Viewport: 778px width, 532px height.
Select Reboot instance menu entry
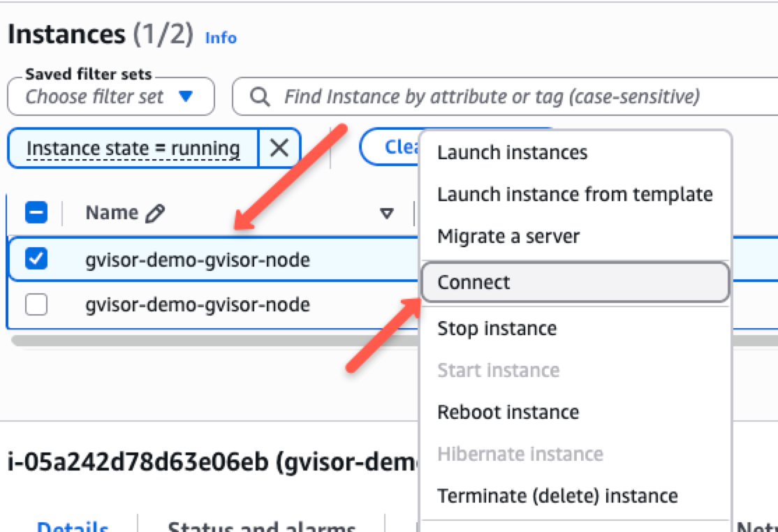click(508, 412)
